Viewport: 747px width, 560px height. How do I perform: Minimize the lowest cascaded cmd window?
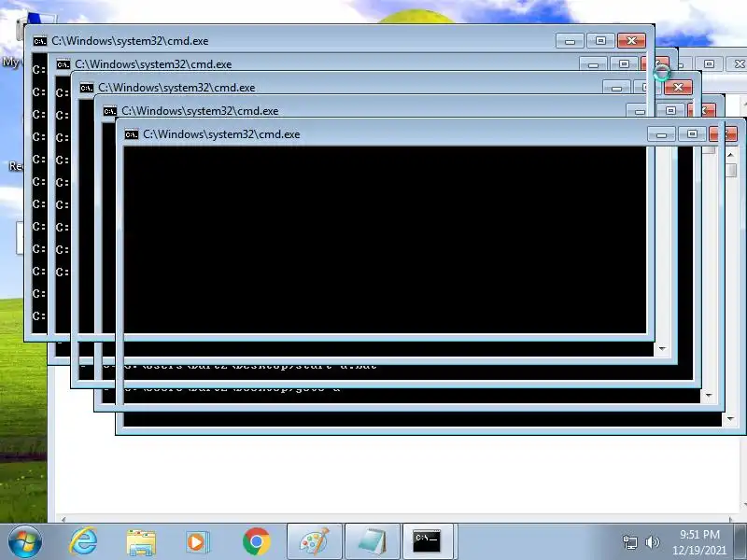tap(661, 134)
